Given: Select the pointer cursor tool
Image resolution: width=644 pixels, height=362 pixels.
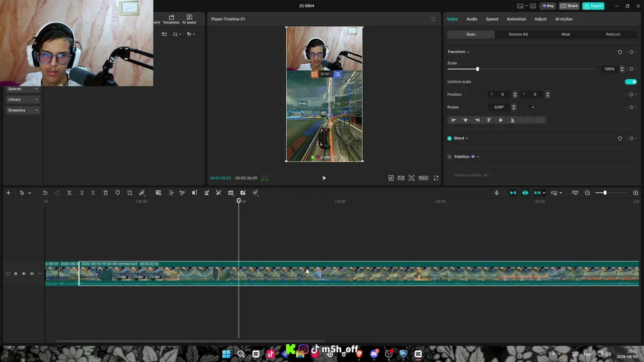Looking at the screenshot, I should coord(22,193).
